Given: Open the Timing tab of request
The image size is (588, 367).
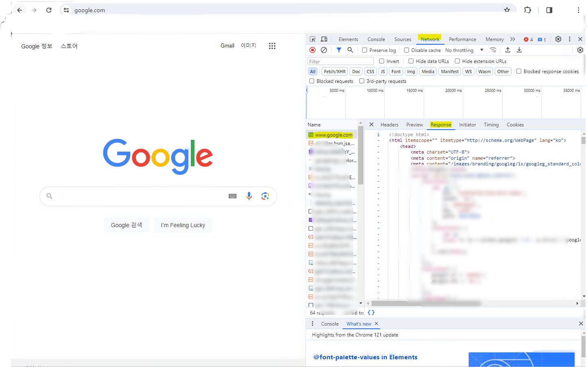Looking at the screenshot, I should tap(491, 125).
